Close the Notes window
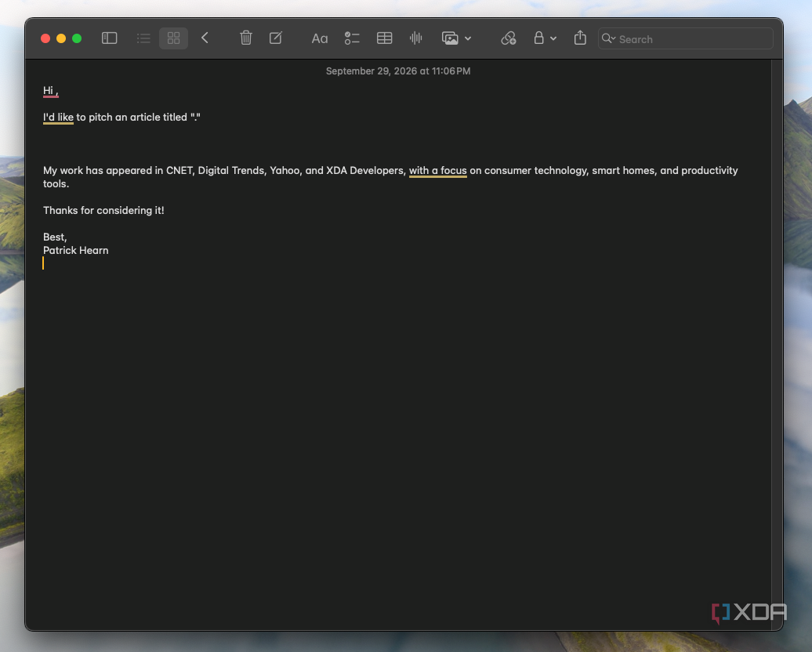 pos(45,39)
